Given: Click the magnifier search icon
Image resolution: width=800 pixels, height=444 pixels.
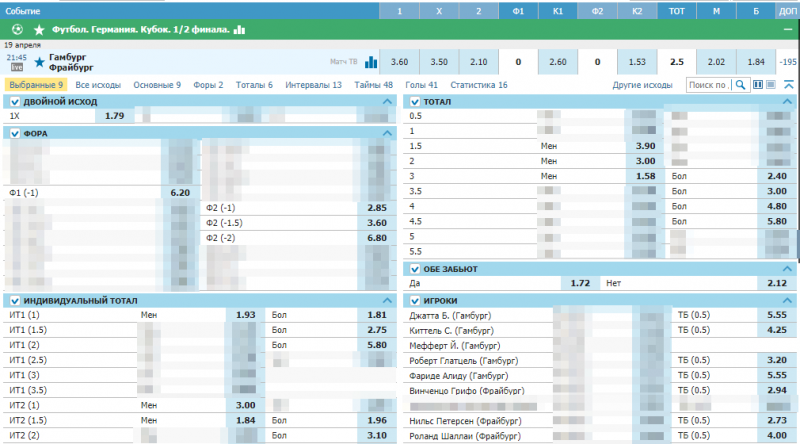Looking at the screenshot, I should 741,86.
